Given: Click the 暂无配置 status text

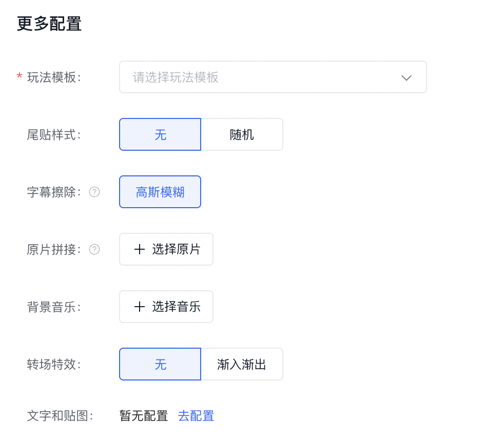Looking at the screenshot, I should [144, 416].
